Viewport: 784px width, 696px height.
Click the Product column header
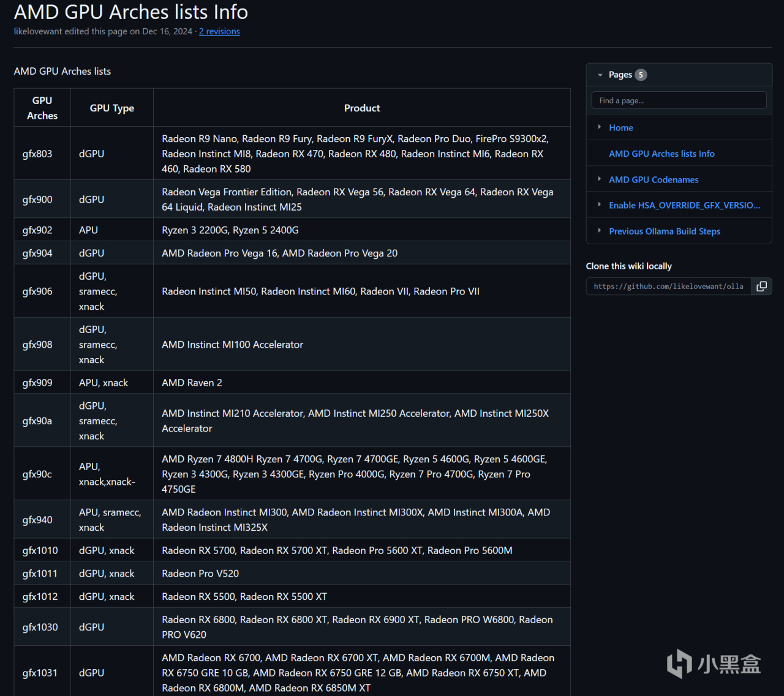(362, 108)
